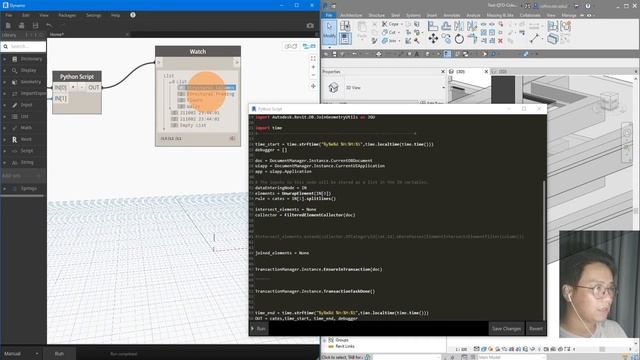Click the Offset tool in Revit ribbon

click(x=446, y=26)
